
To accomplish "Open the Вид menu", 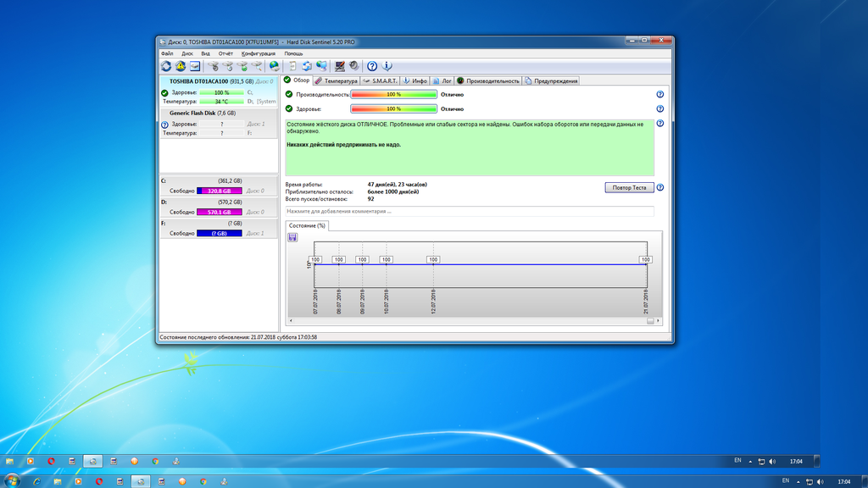I will pyautogui.click(x=205, y=53).
